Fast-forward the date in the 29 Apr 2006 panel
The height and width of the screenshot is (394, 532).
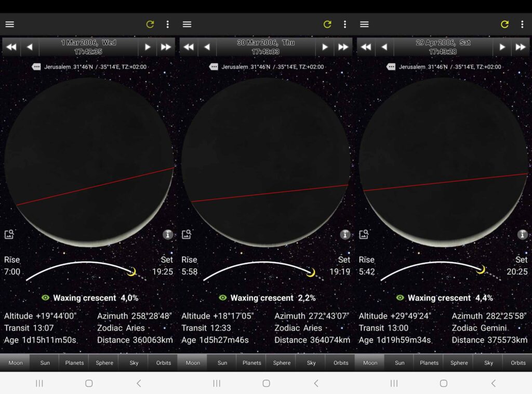(x=520, y=47)
